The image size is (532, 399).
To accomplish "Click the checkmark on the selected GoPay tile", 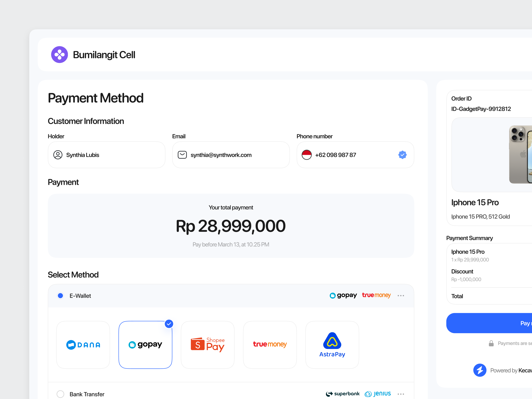I will click(x=169, y=324).
